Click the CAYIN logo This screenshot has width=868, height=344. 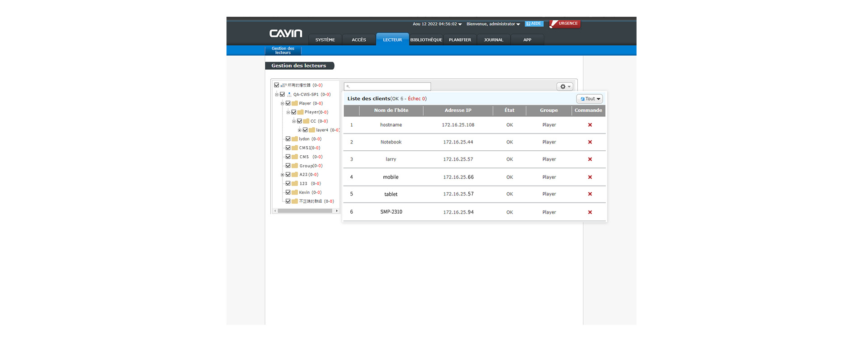(x=286, y=33)
